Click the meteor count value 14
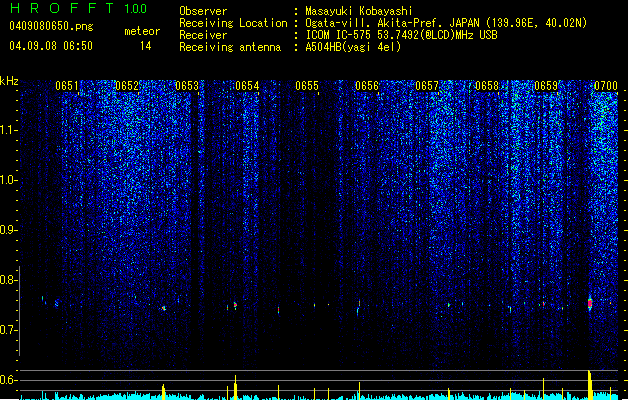 pyautogui.click(x=146, y=46)
